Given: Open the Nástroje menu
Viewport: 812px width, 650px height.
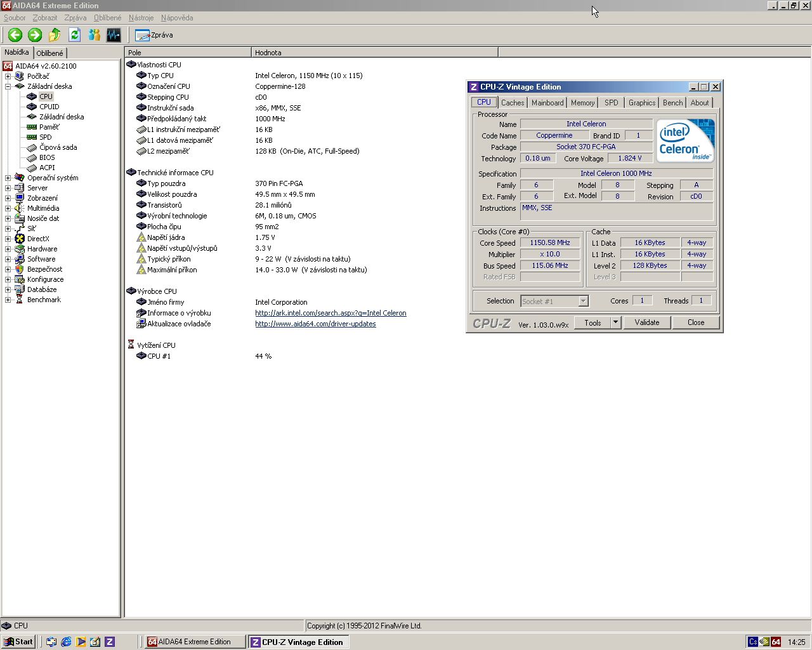Looking at the screenshot, I should 141,18.
